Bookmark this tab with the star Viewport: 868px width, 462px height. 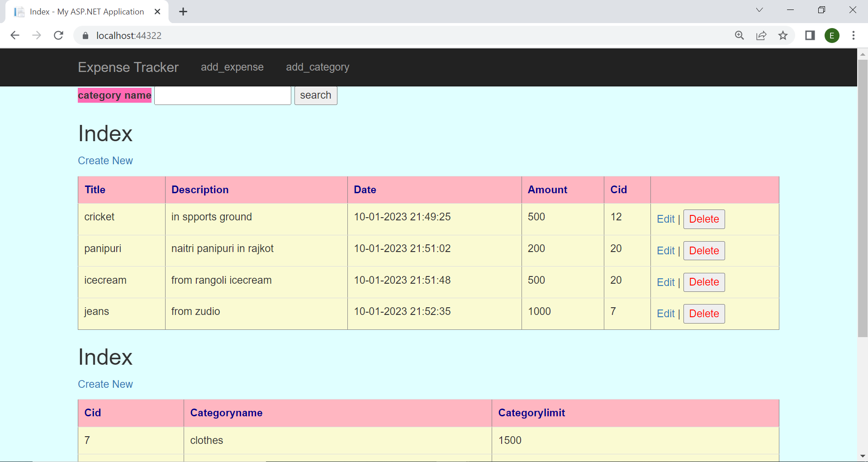pos(783,35)
